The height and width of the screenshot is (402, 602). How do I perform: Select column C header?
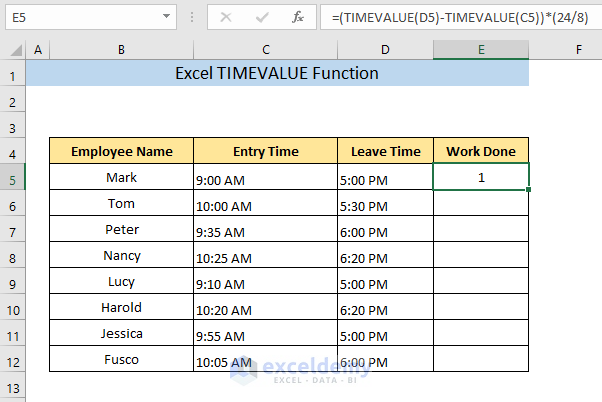pos(266,48)
